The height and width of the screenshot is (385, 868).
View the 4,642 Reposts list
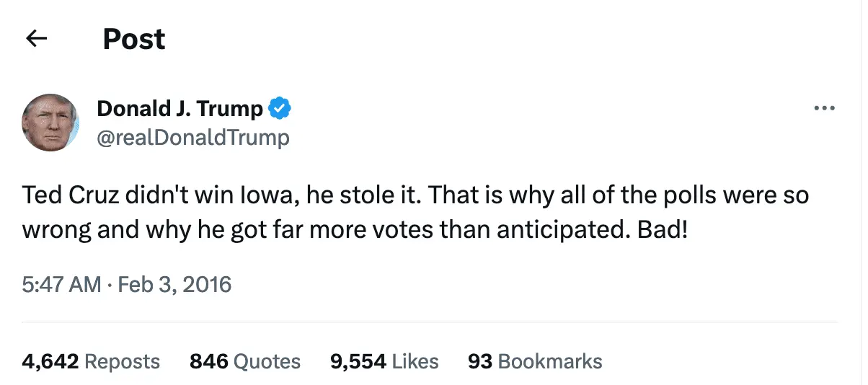91,360
